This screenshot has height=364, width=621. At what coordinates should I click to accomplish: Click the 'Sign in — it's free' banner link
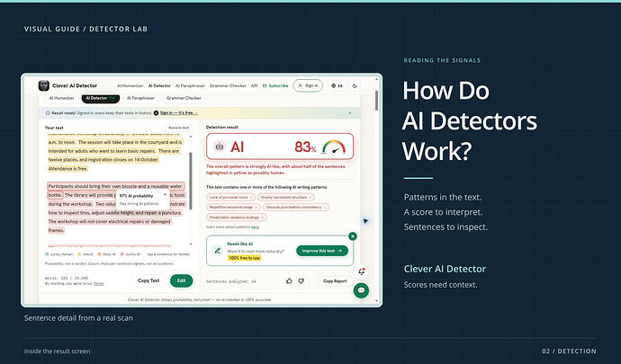pos(178,112)
